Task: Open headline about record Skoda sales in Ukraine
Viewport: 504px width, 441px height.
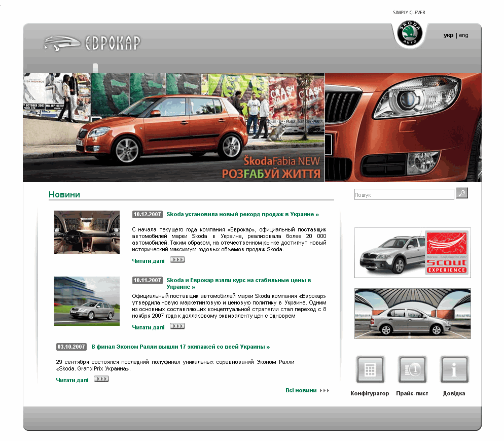Action: 243,214
